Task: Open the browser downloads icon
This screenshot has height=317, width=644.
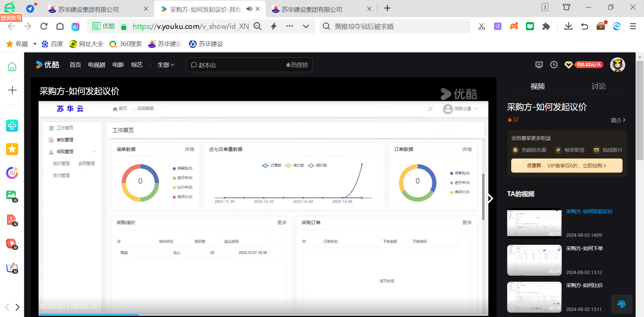Action: pyautogui.click(x=568, y=27)
